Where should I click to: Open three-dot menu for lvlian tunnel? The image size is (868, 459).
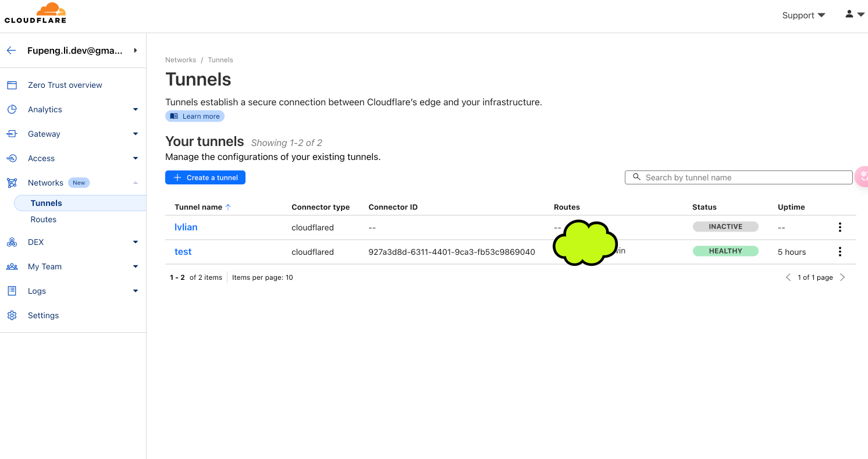(839, 227)
